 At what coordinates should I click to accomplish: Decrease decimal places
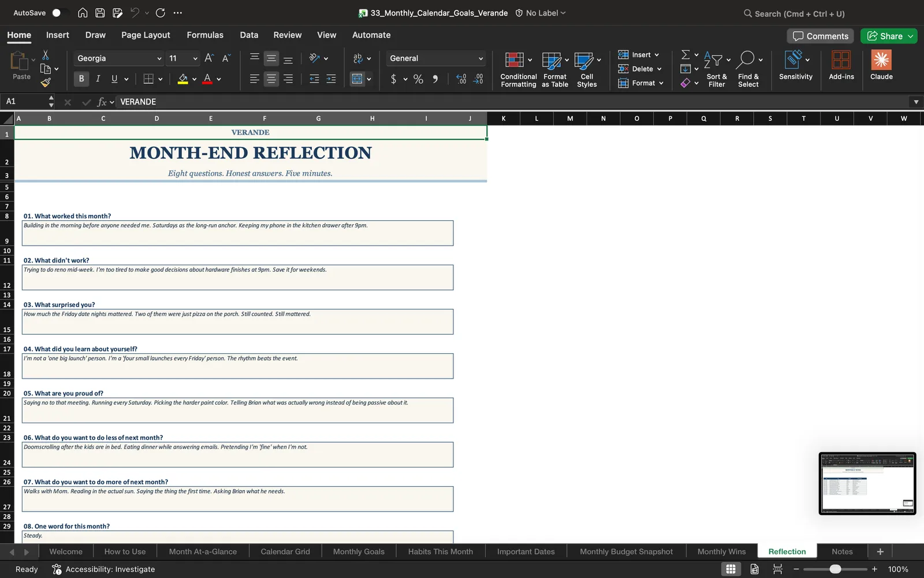478,79
